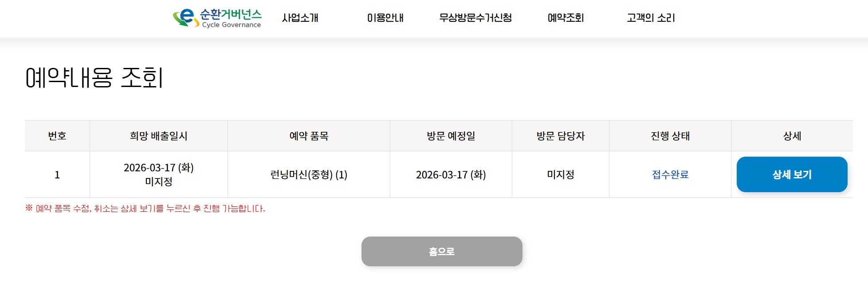Click the 방문 담당자 column header
Viewport: 868px width, 308px height.
click(561, 136)
